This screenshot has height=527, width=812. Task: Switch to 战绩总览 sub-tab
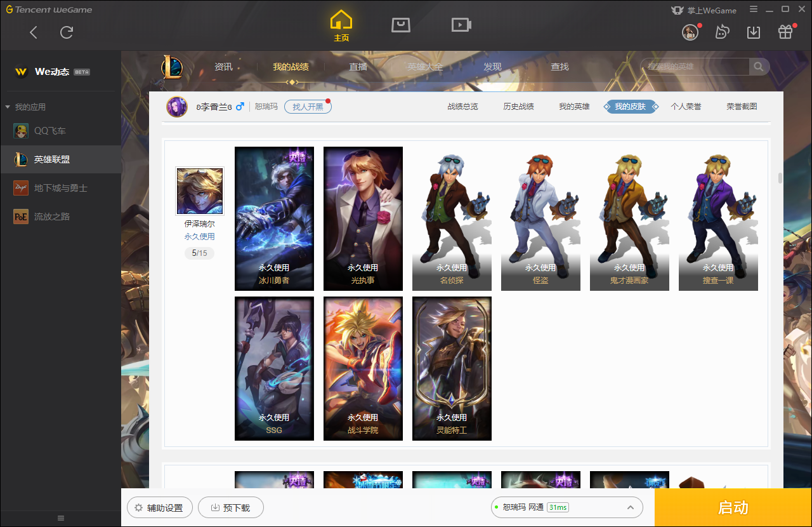point(462,107)
